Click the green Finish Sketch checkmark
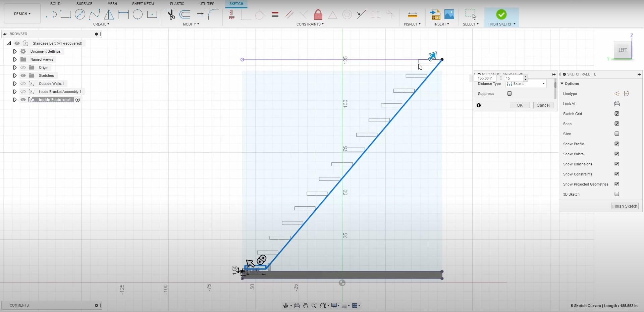Screen dimensions: 644x312 click(501, 14)
